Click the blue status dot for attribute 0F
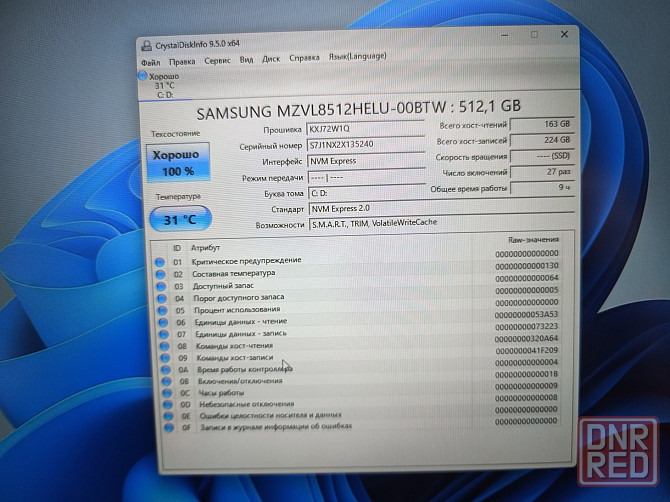 coord(169,427)
